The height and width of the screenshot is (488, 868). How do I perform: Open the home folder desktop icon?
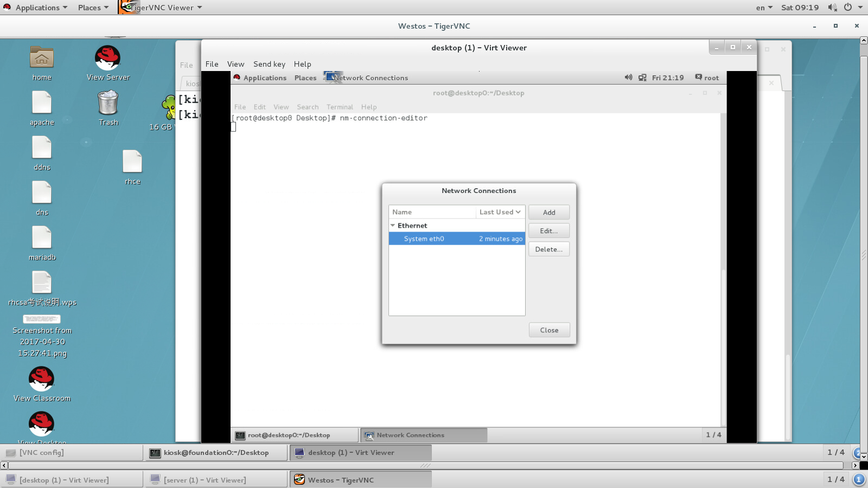(x=42, y=57)
